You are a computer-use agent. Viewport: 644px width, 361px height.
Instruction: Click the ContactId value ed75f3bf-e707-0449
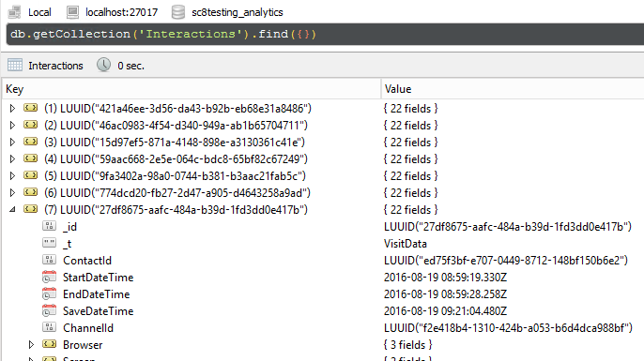(506, 260)
